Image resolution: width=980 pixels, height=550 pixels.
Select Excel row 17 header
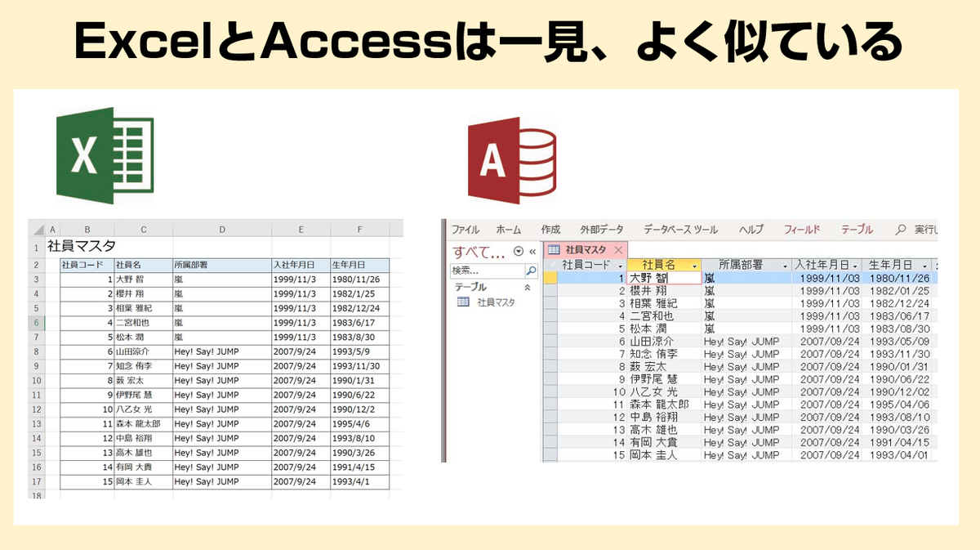[x=36, y=482]
